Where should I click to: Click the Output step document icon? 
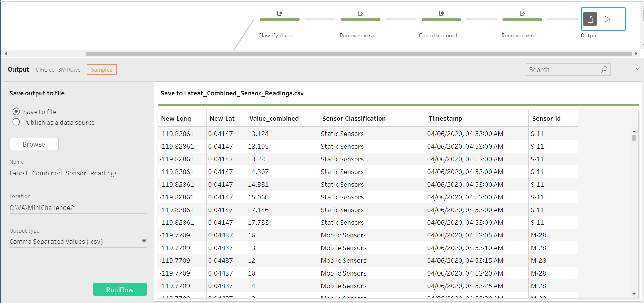(x=590, y=19)
